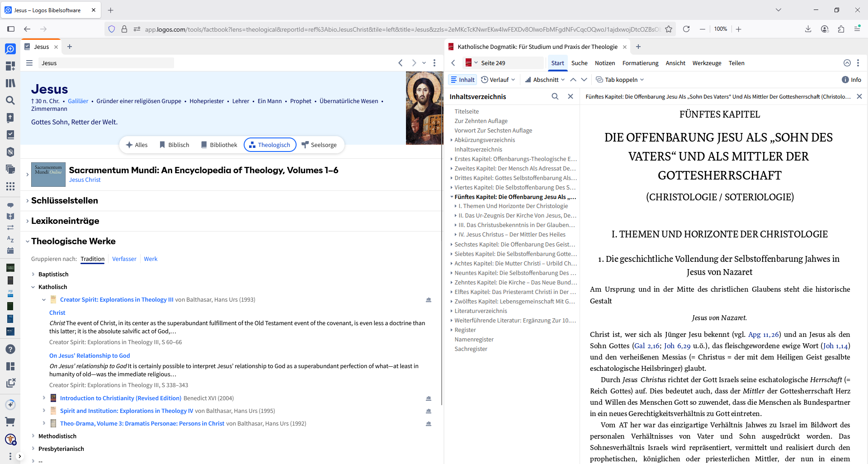868x464 pixels.
Task: Open the Jesus Christ link under Sacramentum Mundi
Action: (x=85, y=180)
